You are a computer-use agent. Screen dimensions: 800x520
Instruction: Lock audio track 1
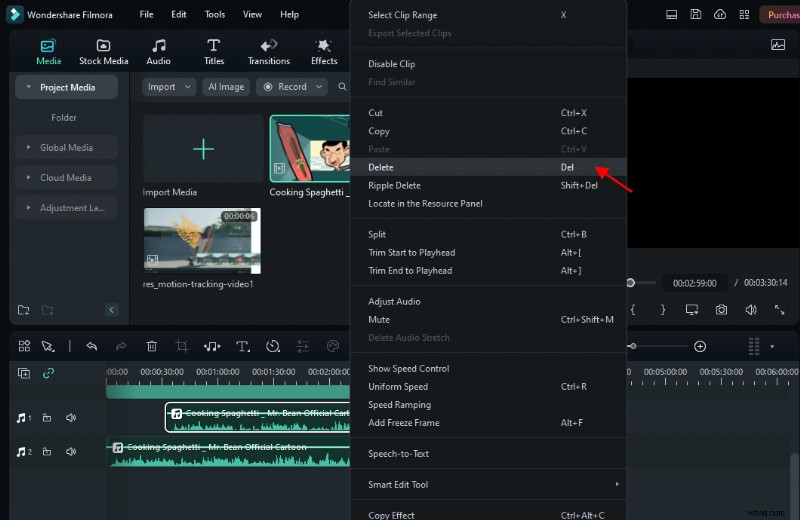pyautogui.click(x=47, y=418)
